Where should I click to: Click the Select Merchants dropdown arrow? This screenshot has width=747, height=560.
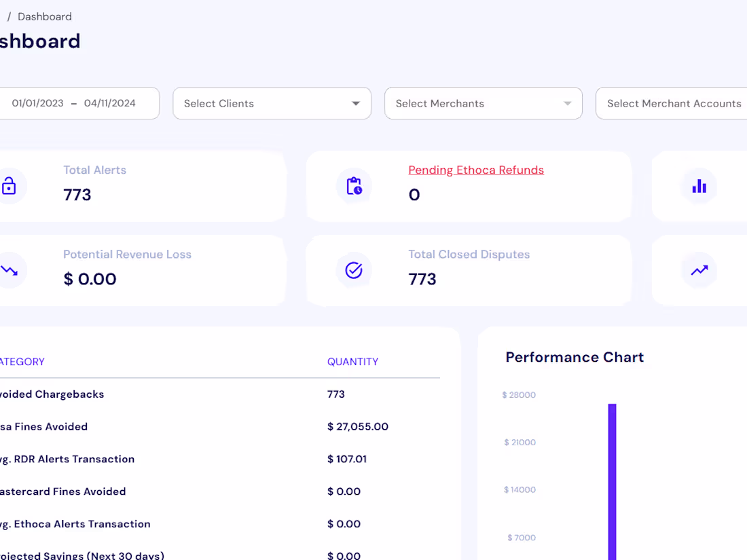(x=568, y=103)
